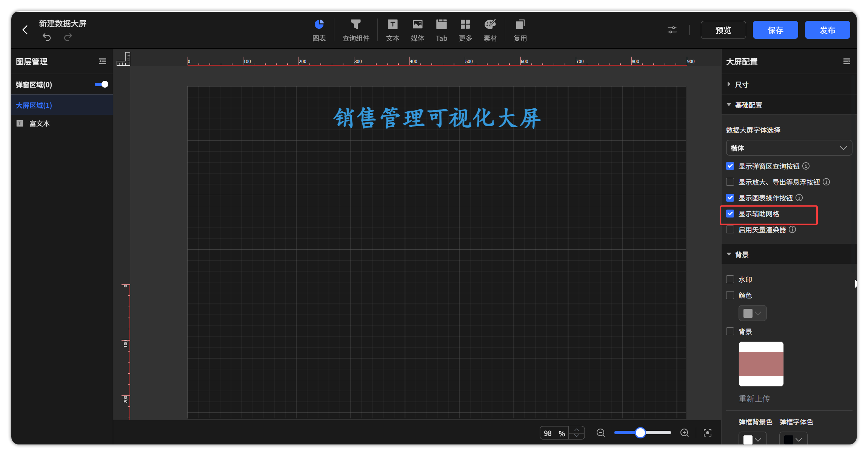
Task: Select the 富文本 layer row
Action: click(x=62, y=123)
